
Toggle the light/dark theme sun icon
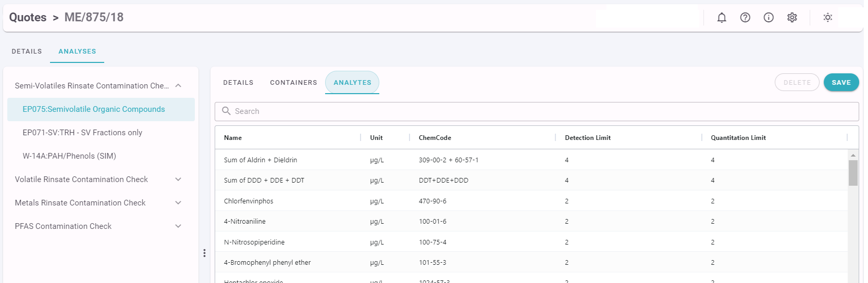[827, 18]
